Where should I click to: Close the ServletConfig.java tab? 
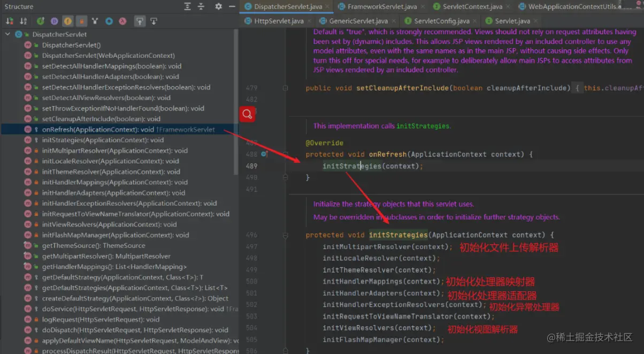click(x=475, y=21)
